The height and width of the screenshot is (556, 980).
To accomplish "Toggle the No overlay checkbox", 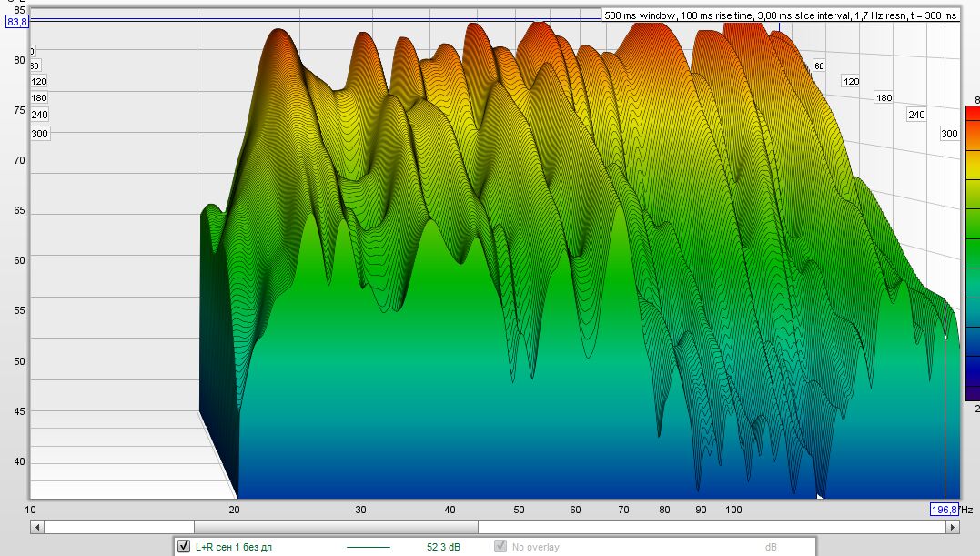I will (x=500, y=547).
